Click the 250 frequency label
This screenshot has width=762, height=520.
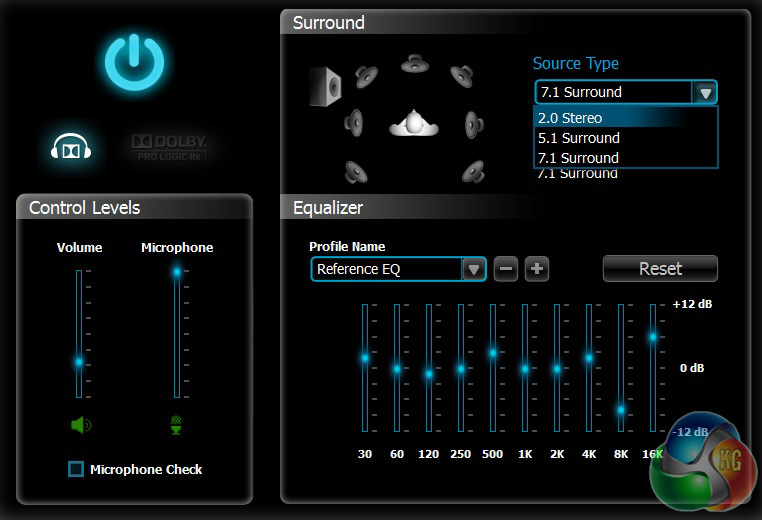point(460,454)
